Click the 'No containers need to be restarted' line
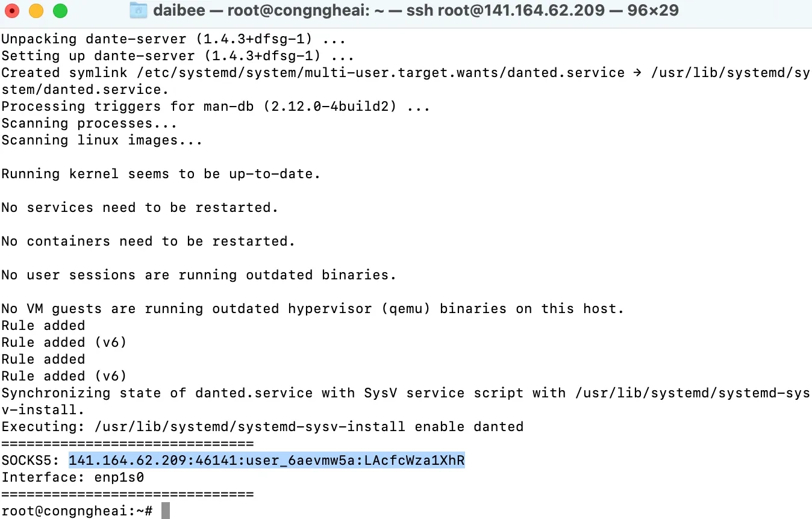Image resolution: width=812 pixels, height=519 pixels. 148,241
